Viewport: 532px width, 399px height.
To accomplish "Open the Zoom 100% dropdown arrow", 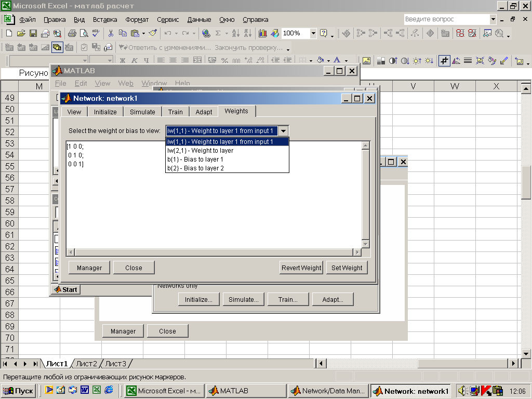I will [x=313, y=33].
